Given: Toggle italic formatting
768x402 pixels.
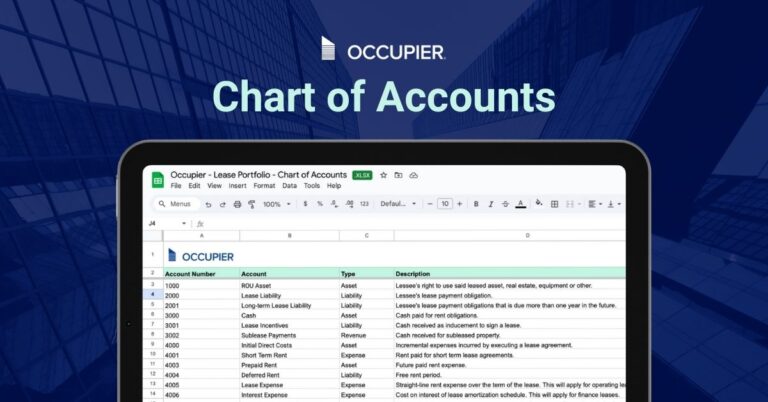Looking at the screenshot, I should pos(490,204).
